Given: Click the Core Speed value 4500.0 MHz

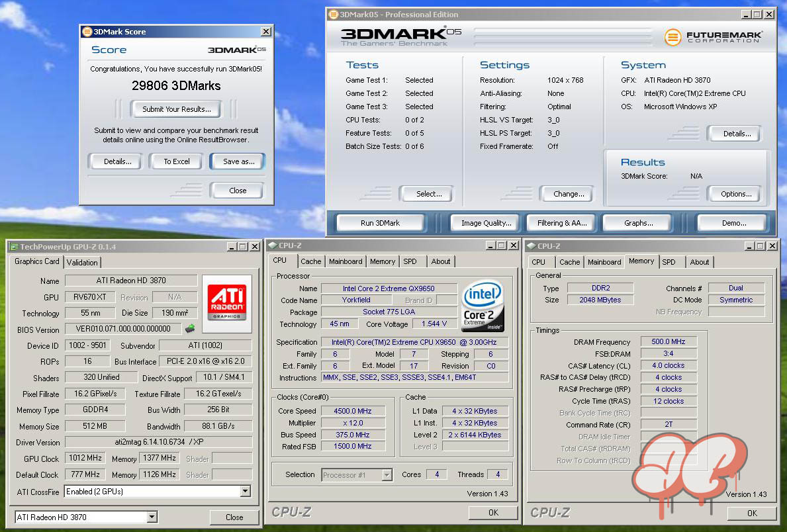Looking at the screenshot, I should point(353,411).
